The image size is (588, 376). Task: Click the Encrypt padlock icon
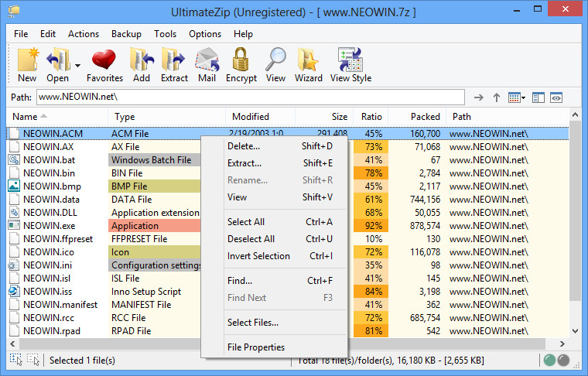click(x=241, y=60)
